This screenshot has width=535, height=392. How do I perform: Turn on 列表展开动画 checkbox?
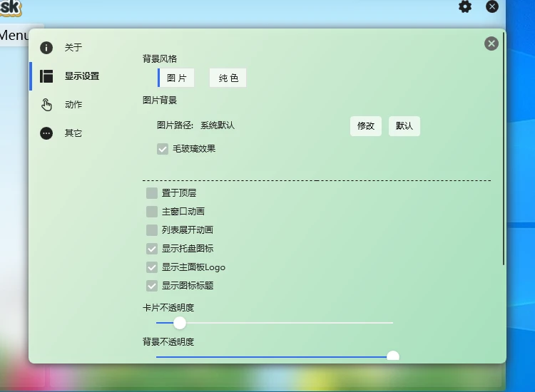[x=152, y=230]
